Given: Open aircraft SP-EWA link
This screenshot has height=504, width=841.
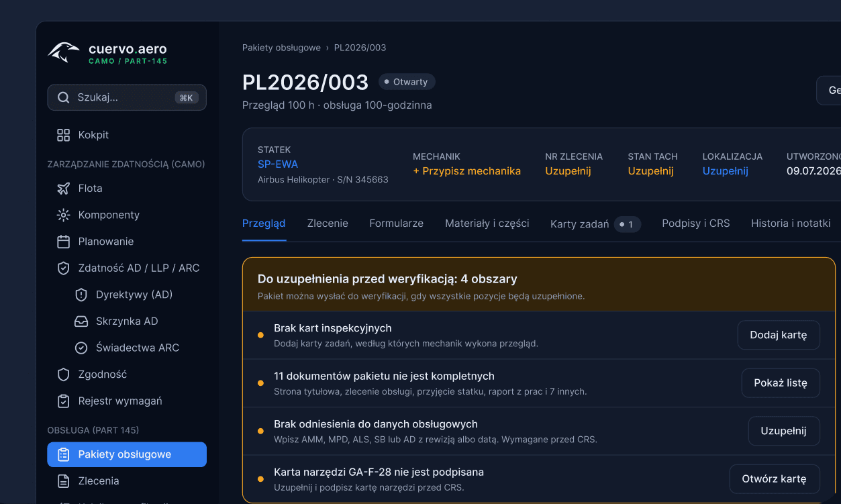Looking at the screenshot, I should click(278, 164).
